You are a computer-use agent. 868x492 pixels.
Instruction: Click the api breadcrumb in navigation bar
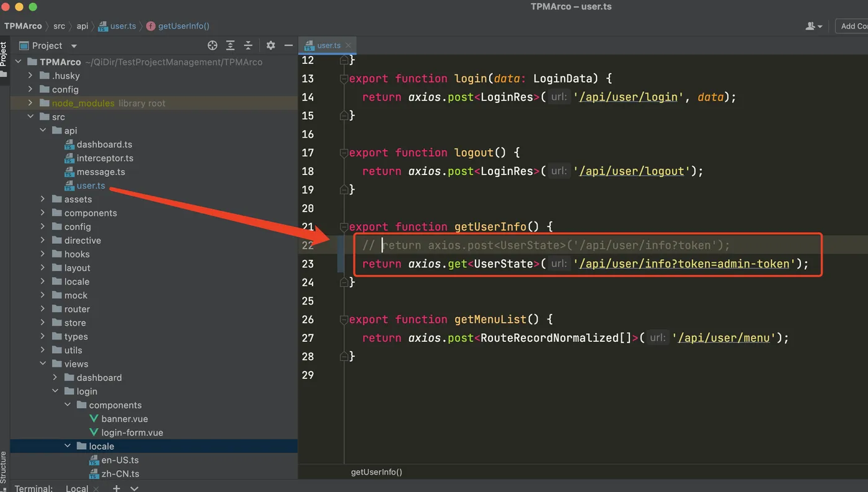click(82, 26)
